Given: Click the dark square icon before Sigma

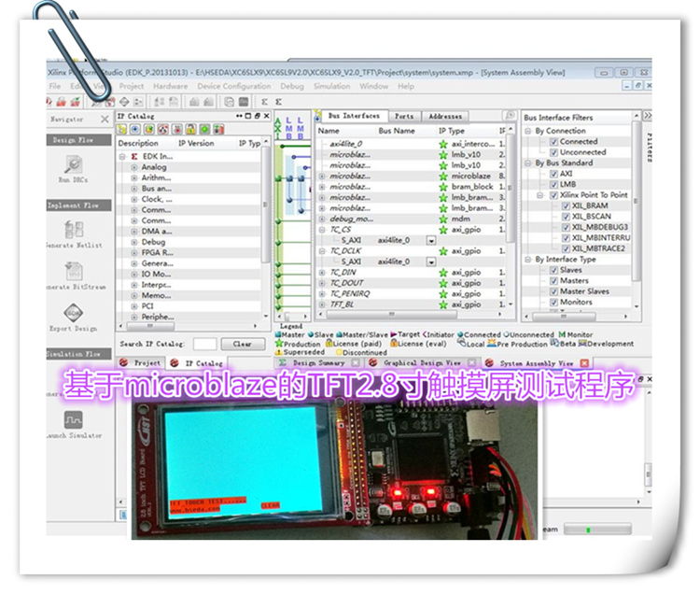Looking at the screenshot, I should click(x=244, y=102).
